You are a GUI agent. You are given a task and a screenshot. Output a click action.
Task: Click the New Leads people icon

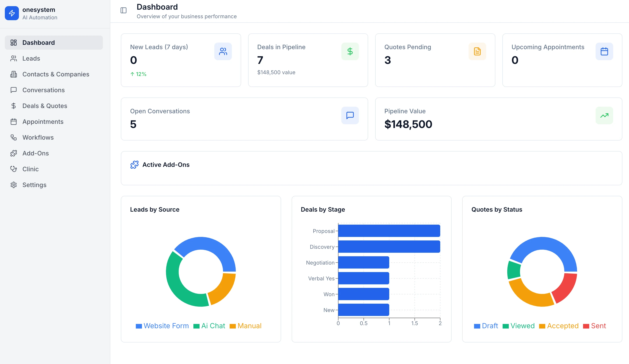click(223, 51)
